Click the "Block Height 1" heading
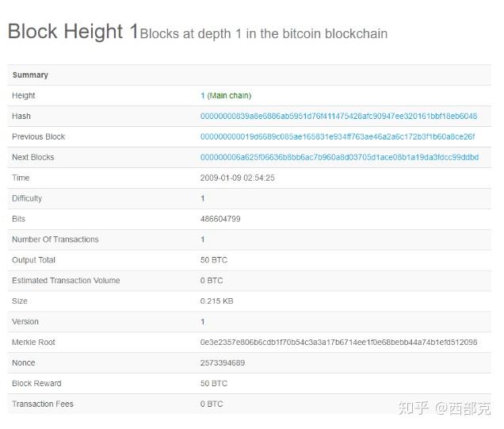The width and height of the screenshot is (504, 429). [x=73, y=32]
